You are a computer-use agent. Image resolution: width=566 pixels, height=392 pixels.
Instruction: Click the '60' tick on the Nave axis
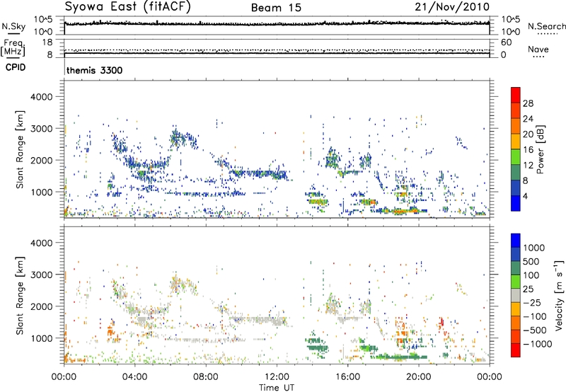point(506,42)
